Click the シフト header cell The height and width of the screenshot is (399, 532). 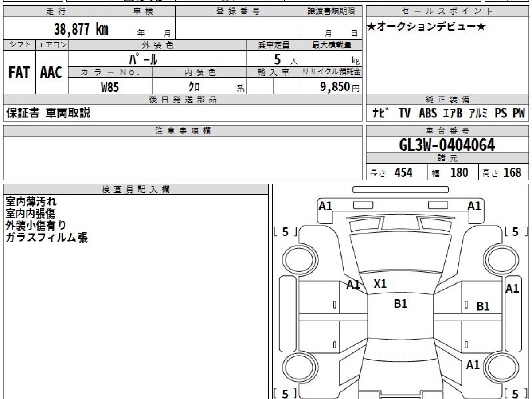pyautogui.click(x=20, y=45)
